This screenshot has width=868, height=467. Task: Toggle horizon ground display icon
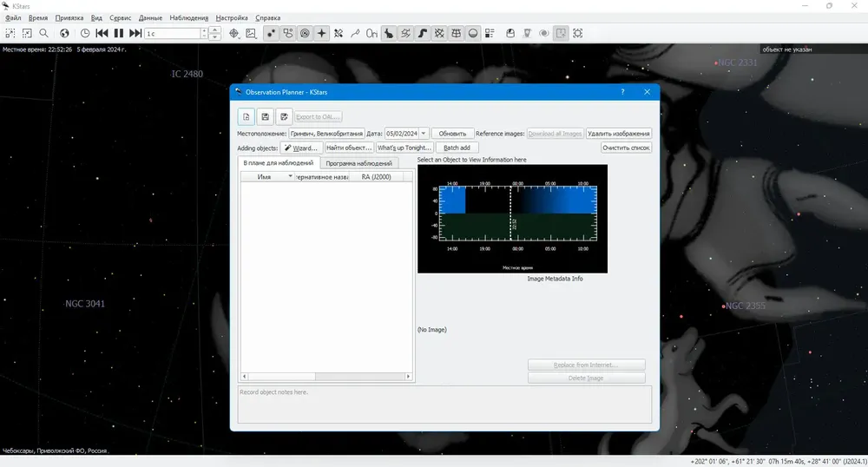pyautogui.click(x=473, y=33)
